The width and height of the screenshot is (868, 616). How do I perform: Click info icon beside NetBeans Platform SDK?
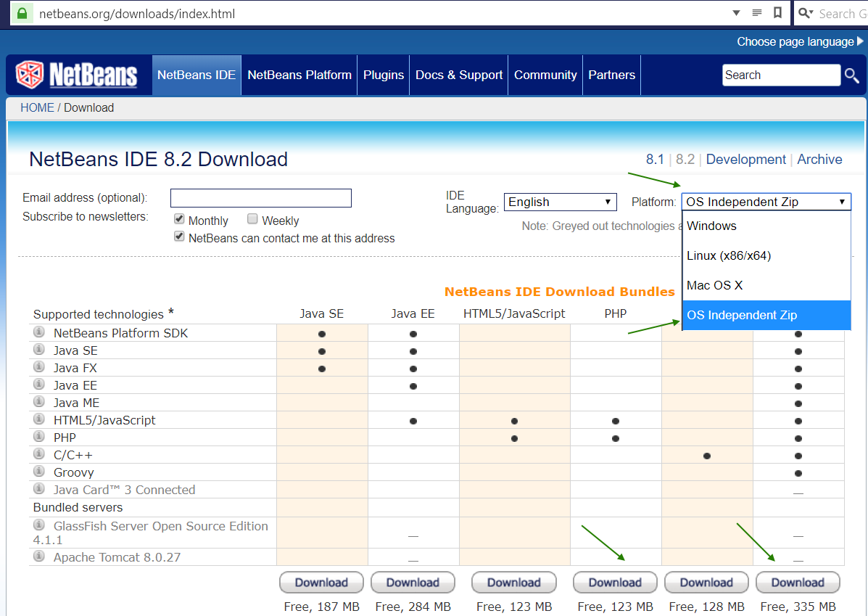coord(38,332)
